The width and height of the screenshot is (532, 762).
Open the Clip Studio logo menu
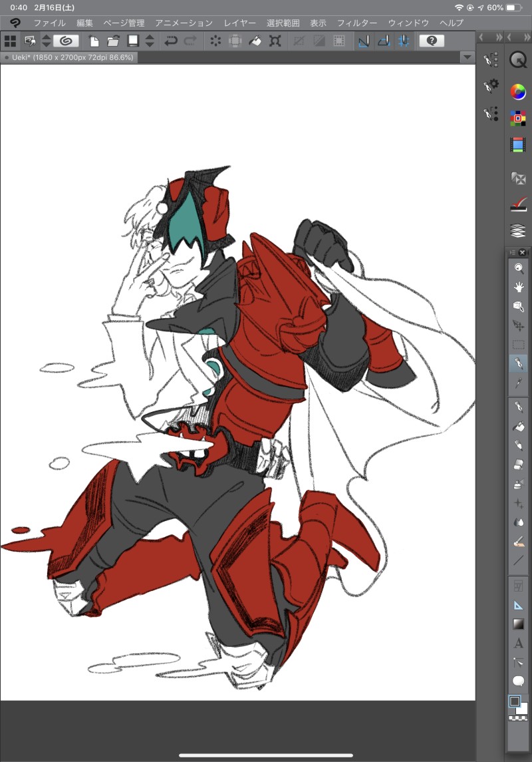pyautogui.click(x=15, y=23)
